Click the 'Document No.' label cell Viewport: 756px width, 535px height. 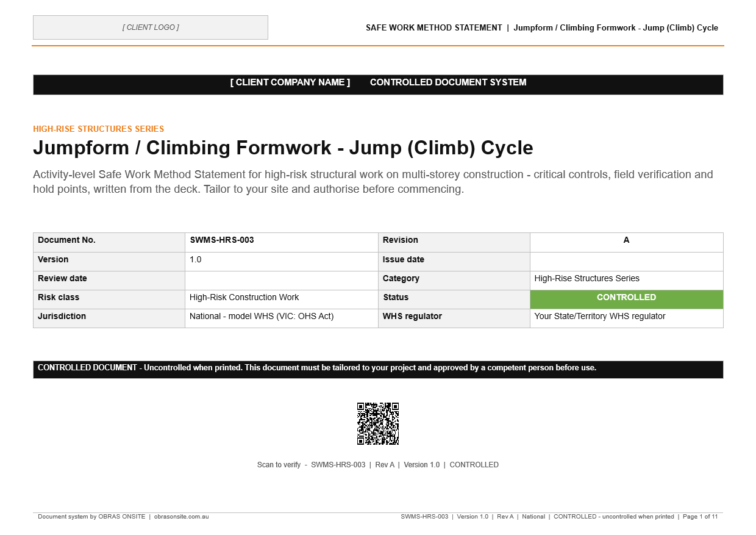[109, 242]
